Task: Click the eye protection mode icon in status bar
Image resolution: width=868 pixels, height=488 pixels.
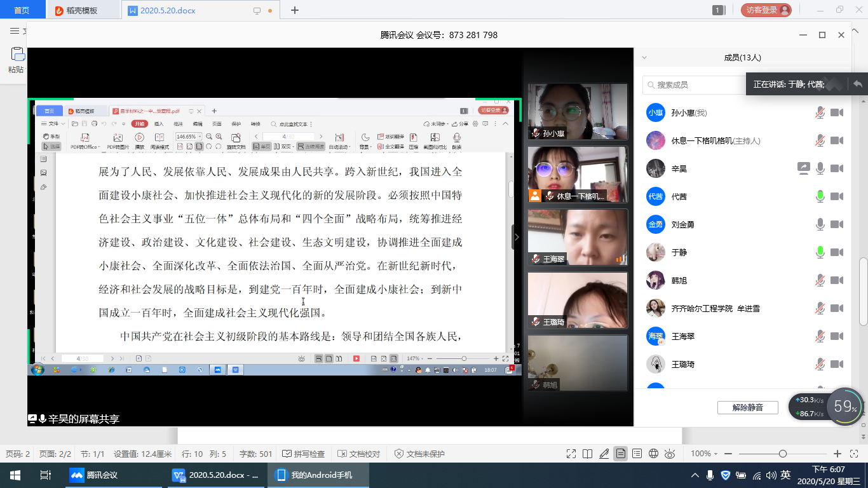Action: coord(670,454)
